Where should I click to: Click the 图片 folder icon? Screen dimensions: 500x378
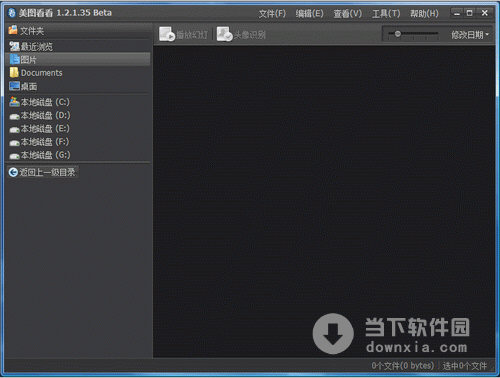tap(15, 59)
